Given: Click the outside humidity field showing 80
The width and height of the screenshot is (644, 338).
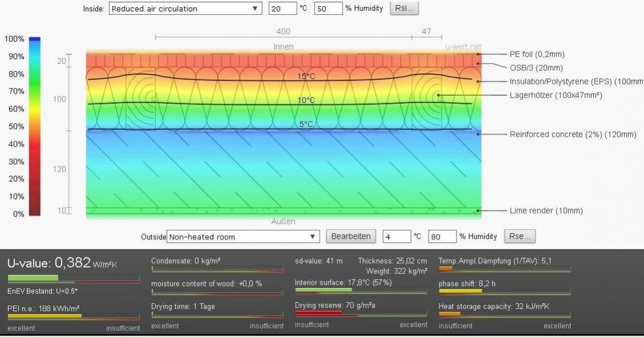Looking at the screenshot, I should click(x=442, y=236).
